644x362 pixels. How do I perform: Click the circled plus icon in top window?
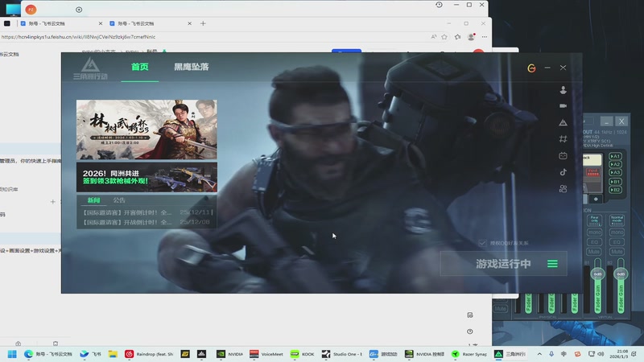79,10
